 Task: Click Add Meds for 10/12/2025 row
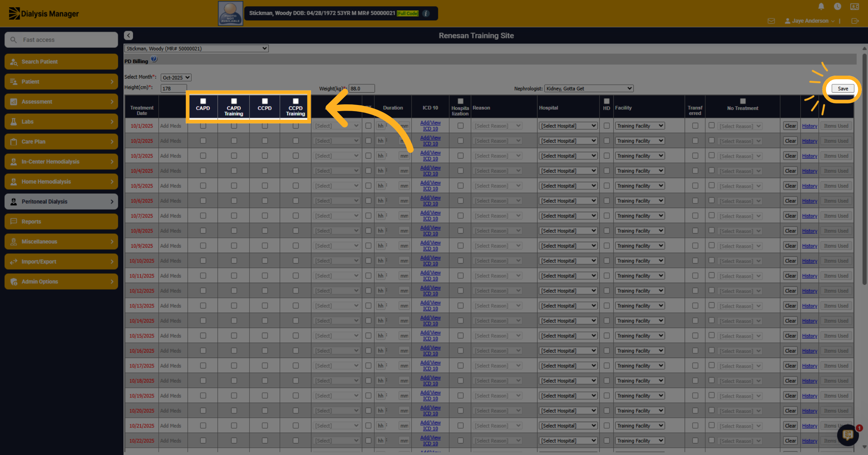click(x=171, y=291)
